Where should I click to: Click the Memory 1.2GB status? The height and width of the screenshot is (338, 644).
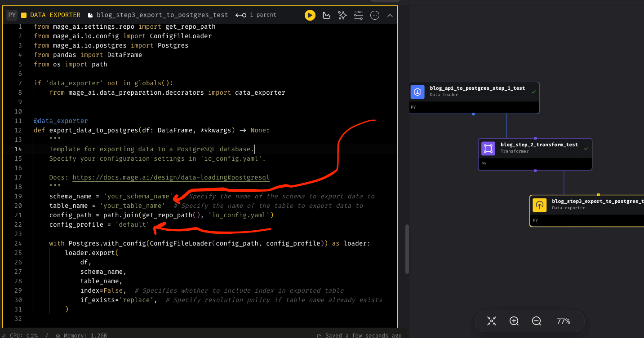click(81, 335)
